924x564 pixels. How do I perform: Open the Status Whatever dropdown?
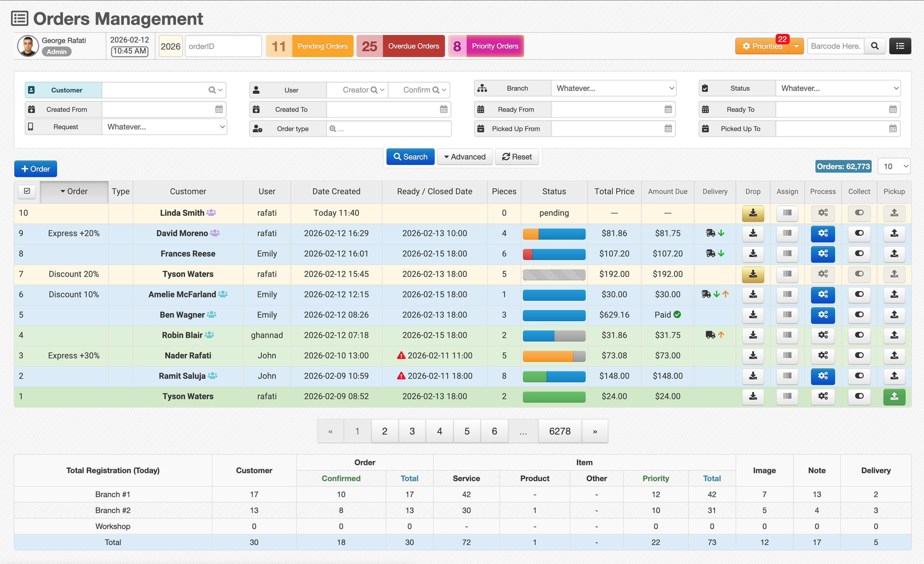[838, 88]
